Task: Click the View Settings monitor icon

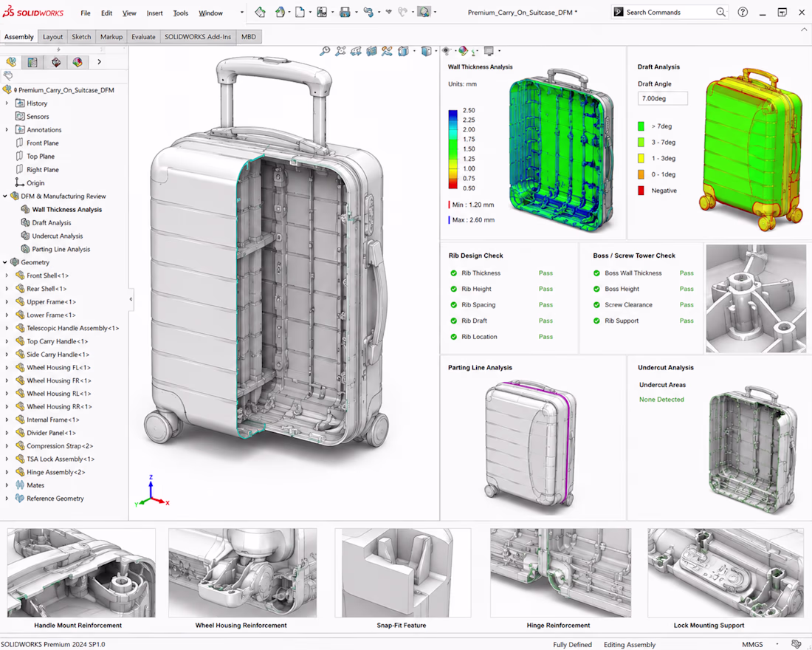Action: click(x=489, y=51)
